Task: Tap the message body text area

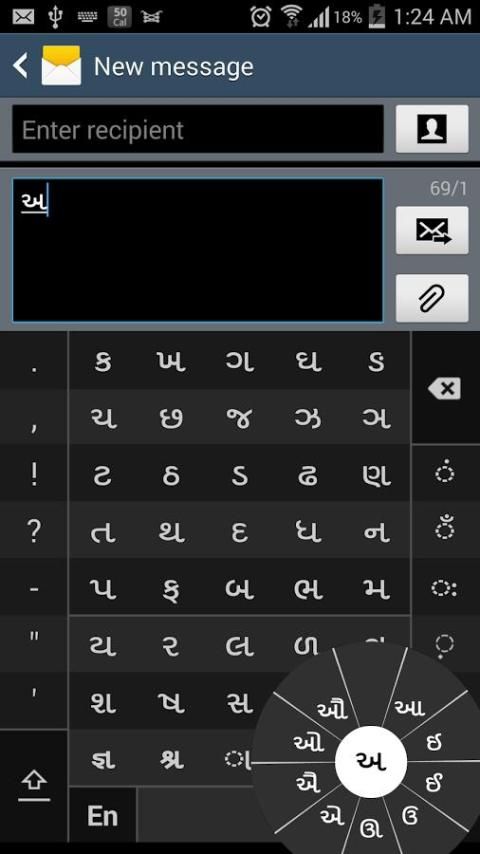Action: click(198, 250)
